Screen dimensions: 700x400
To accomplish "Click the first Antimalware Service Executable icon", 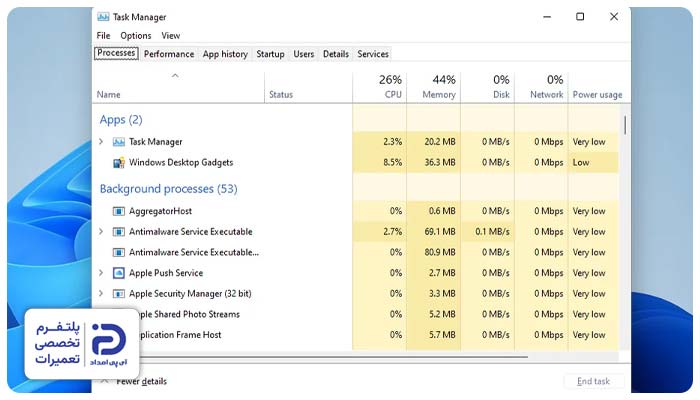I will point(118,232).
